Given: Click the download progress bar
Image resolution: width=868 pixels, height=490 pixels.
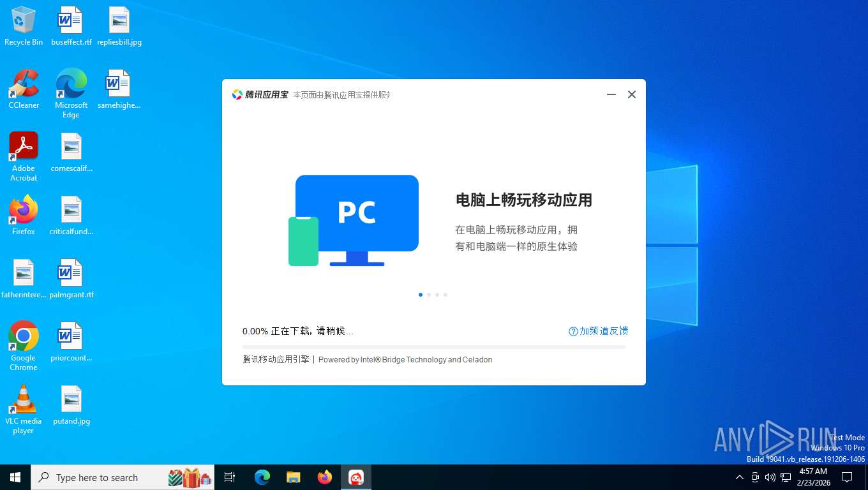Looking at the screenshot, I should click(x=434, y=347).
